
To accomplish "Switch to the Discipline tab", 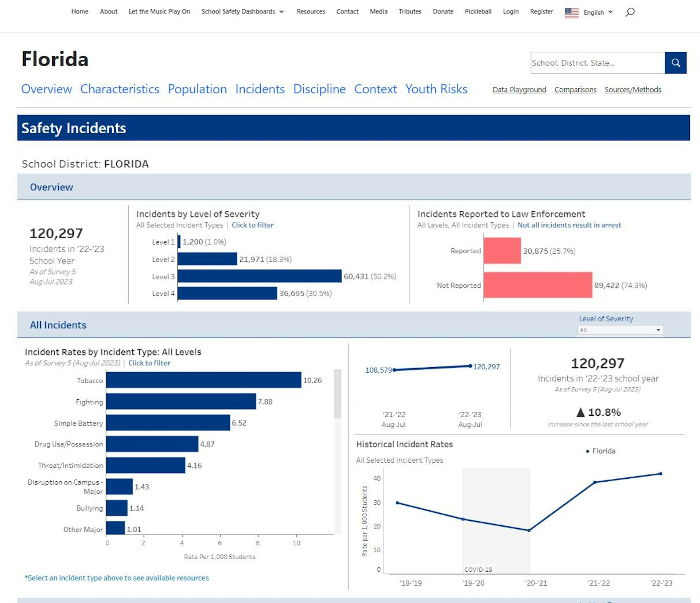I will (319, 89).
